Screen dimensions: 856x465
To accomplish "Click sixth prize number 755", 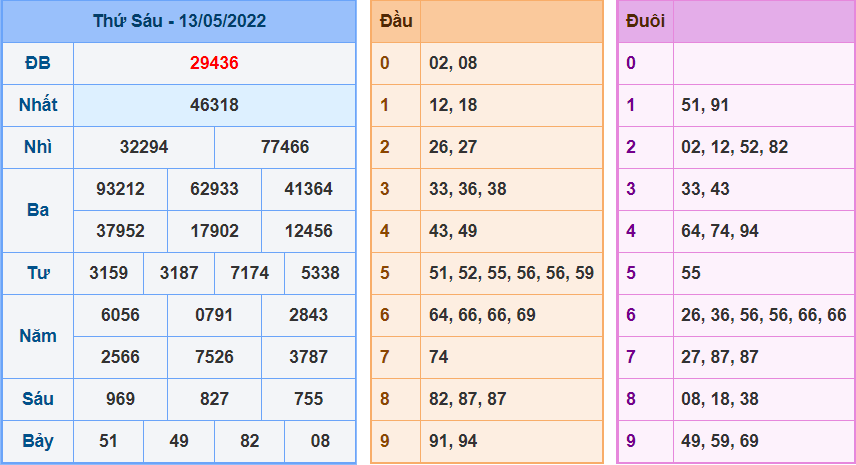I will pyautogui.click(x=308, y=399).
